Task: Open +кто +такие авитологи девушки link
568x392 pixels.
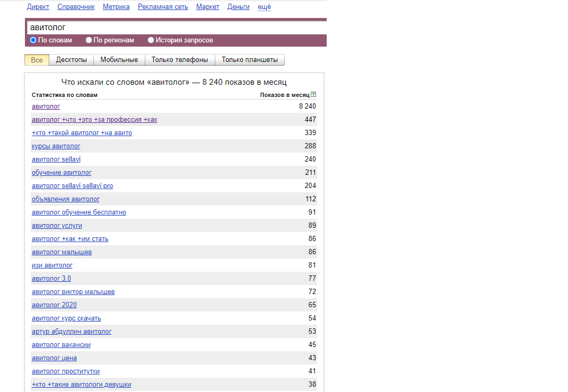Action: point(82,385)
